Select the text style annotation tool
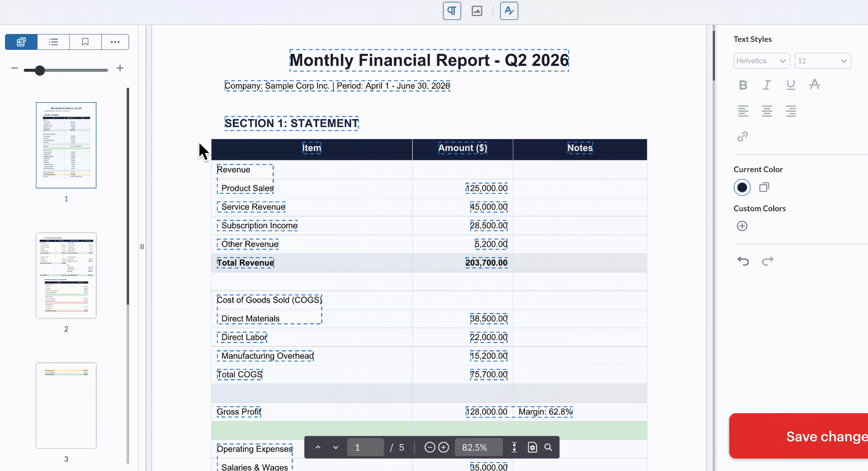This screenshot has height=471, width=868. tap(509, 11)
